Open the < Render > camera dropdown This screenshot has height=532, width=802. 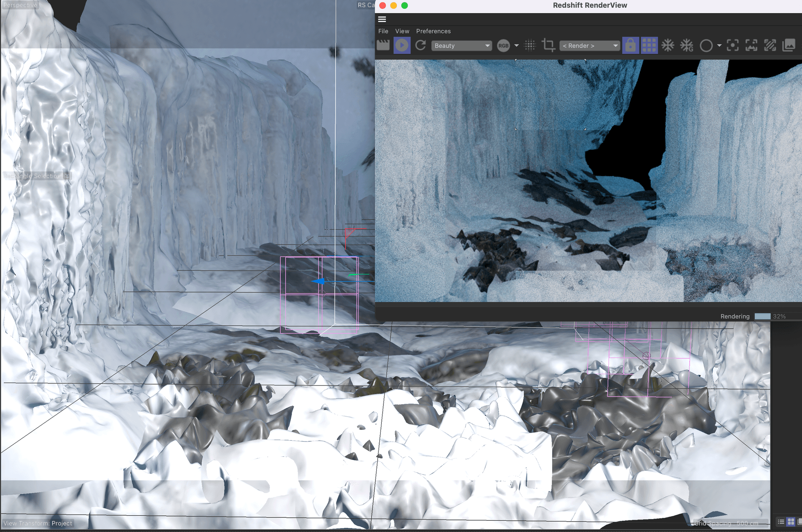point(589,46)
